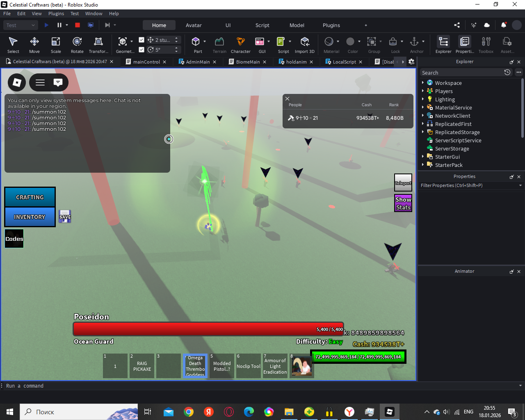Toggle the rotate snapping degrees checkbox
525x420 pixels.
[142, 50]
